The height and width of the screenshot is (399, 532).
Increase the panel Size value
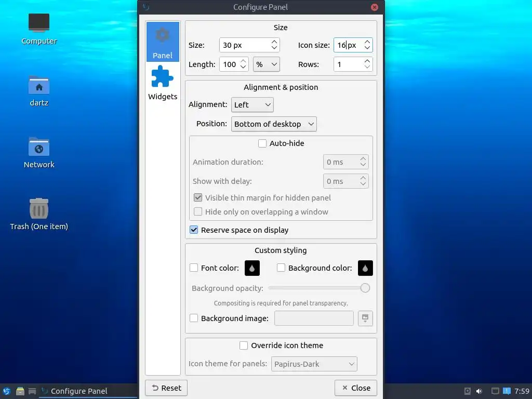pyautogui.click(x=274, y=42)
